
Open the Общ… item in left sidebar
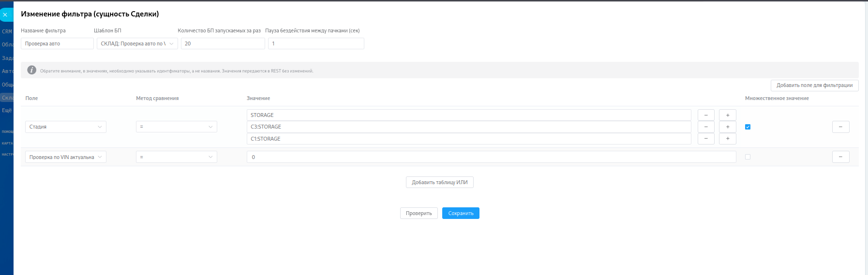click(x=7, y=85)
